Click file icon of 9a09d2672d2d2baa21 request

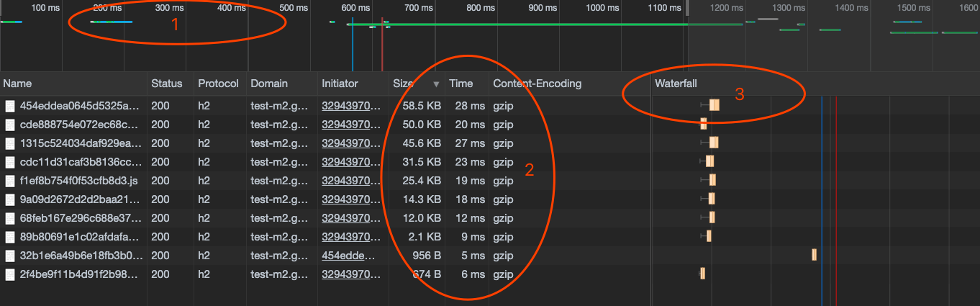click(x=10, y=199)
